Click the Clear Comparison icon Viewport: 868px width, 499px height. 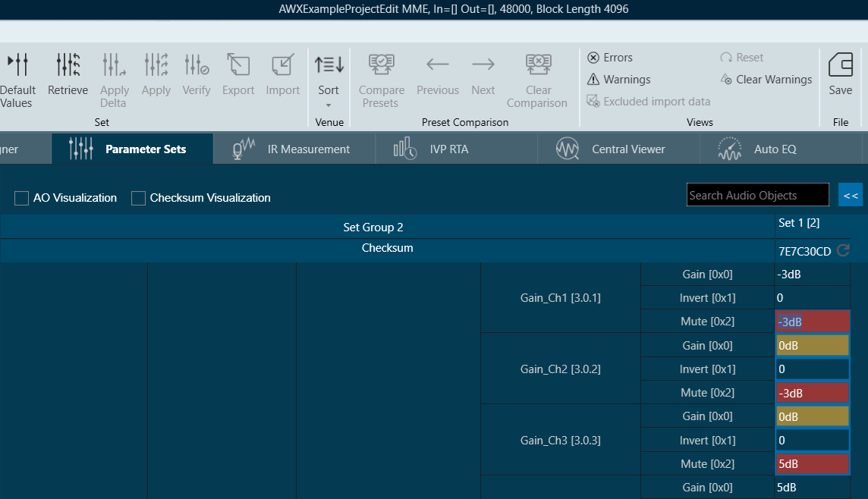coord(538,64)
